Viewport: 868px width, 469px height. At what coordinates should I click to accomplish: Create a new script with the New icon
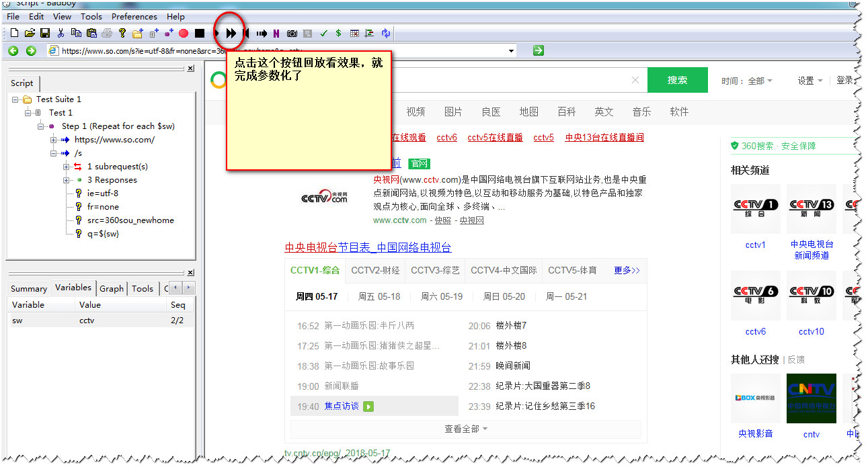coord(14,33)
